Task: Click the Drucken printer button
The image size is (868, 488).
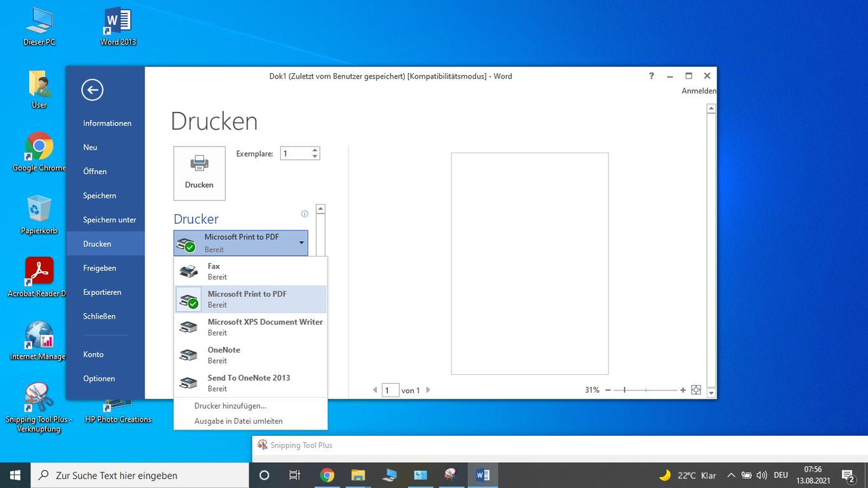Action: (x=199, y=174)
